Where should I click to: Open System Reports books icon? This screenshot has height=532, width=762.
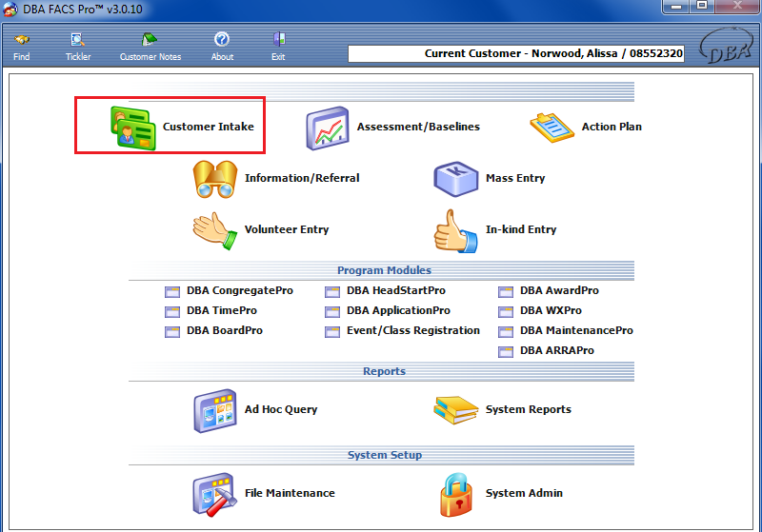pyautogui.click(x=455, y=409)
